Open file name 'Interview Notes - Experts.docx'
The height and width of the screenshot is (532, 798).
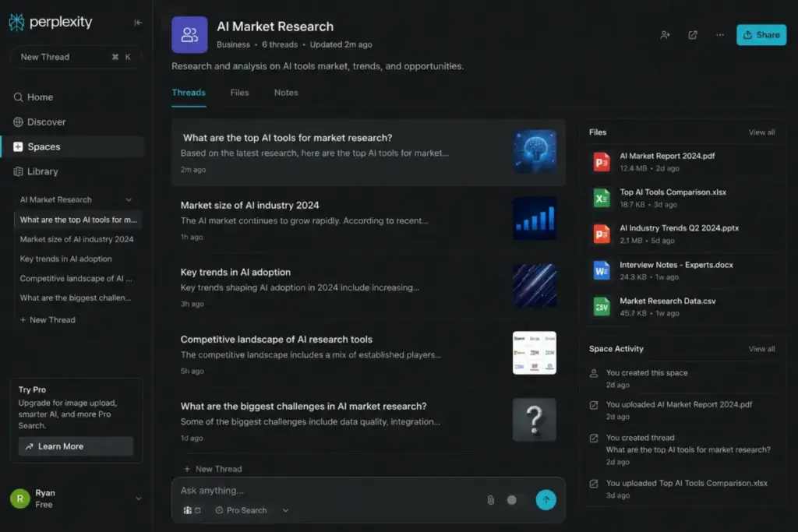click(676, 265)
